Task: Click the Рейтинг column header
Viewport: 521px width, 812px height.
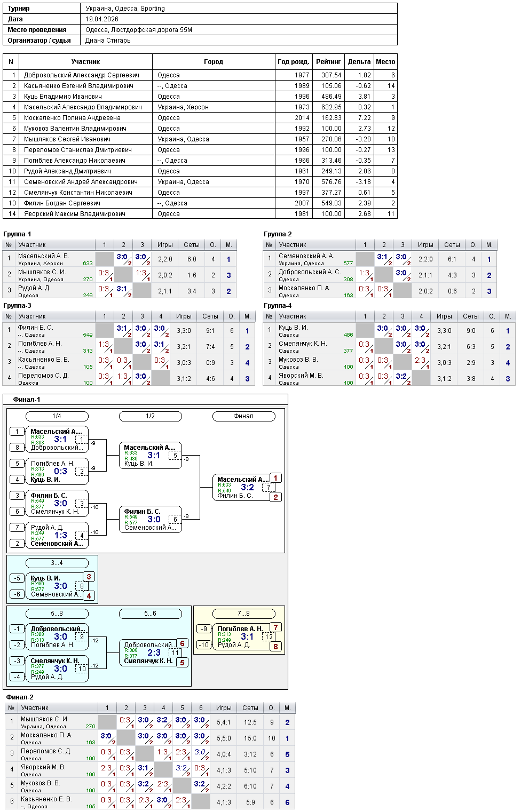Action: point(328,62)
